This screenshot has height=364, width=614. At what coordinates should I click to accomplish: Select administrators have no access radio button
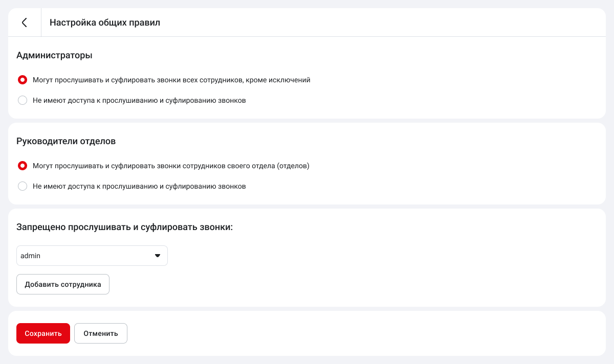click(x=23, y=100)
